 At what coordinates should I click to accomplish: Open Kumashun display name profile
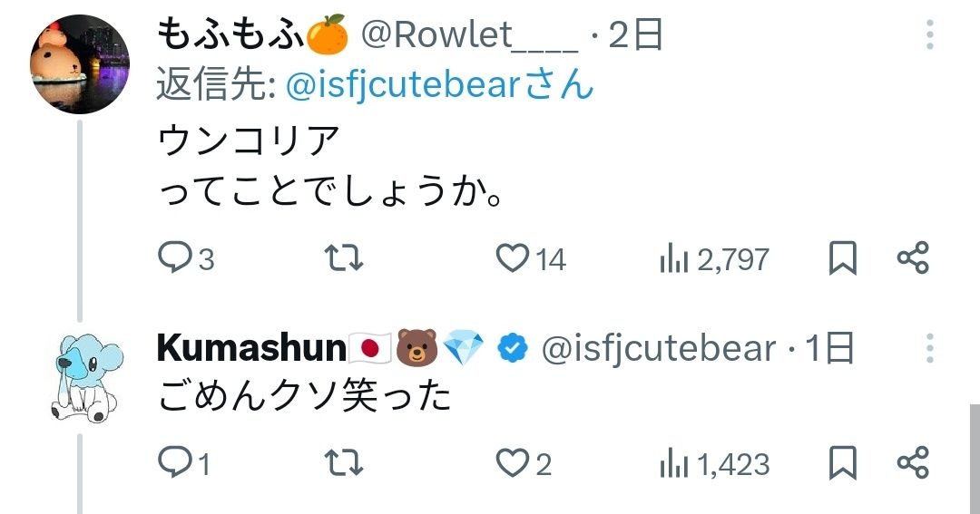pos(251,349)
